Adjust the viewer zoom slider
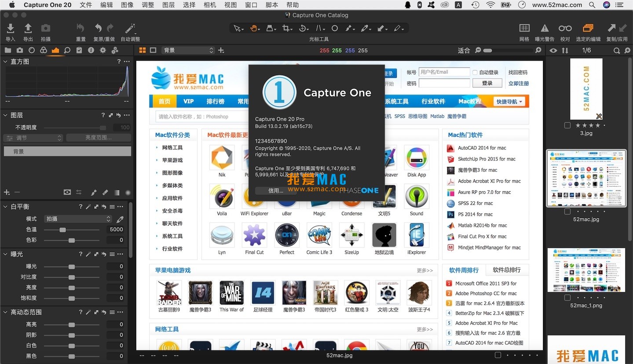This screenshot has width=633, height=364. 507,51
